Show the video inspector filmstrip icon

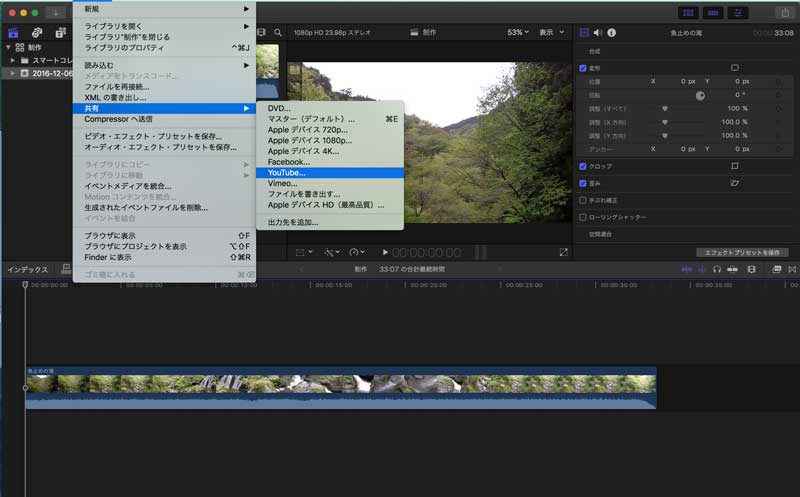(585, 33)
